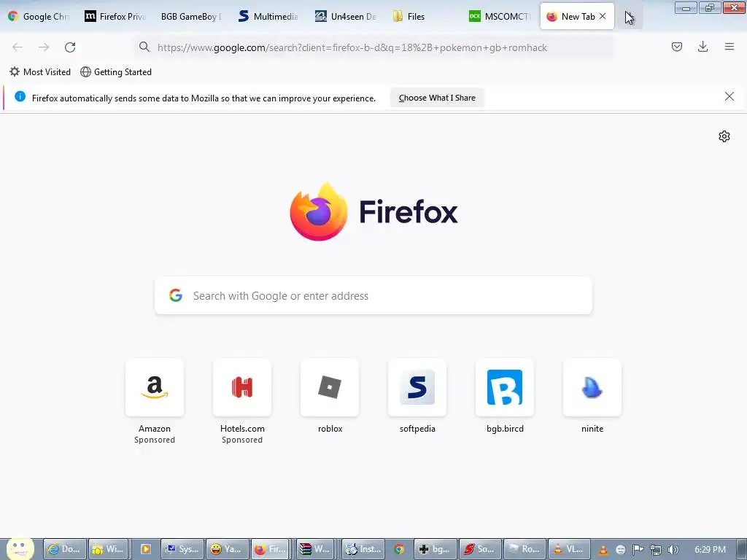Click the Action Center flag tray icon
Screen dimensions: 747x560
[x=638, y=550]
